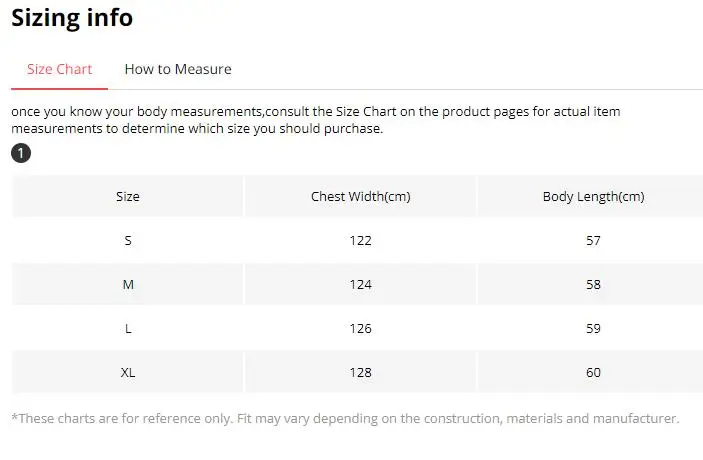Click chest width value 124

[x=360, y=285]
